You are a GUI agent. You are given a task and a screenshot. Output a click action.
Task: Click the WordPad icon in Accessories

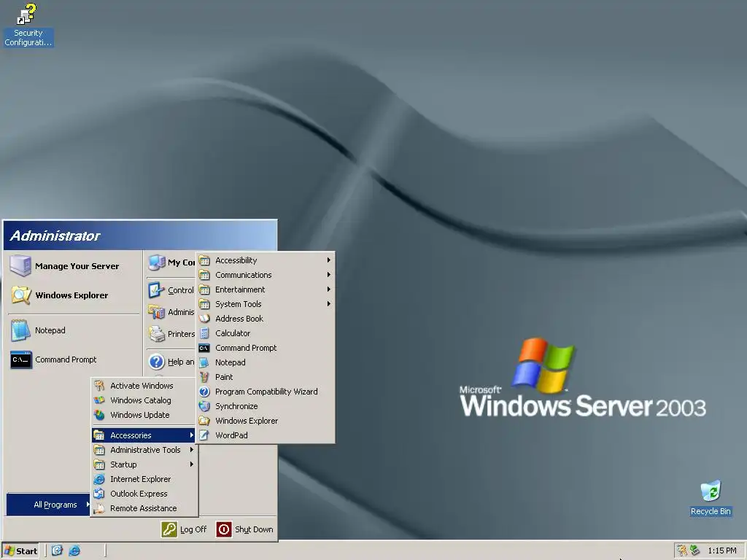(204, 435)
